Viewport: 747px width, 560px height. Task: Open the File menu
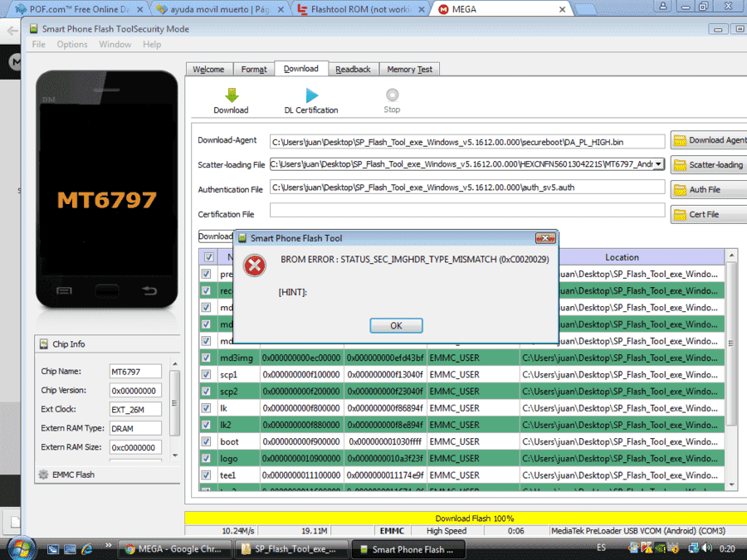pyautogui.click(x=38, y=44)
